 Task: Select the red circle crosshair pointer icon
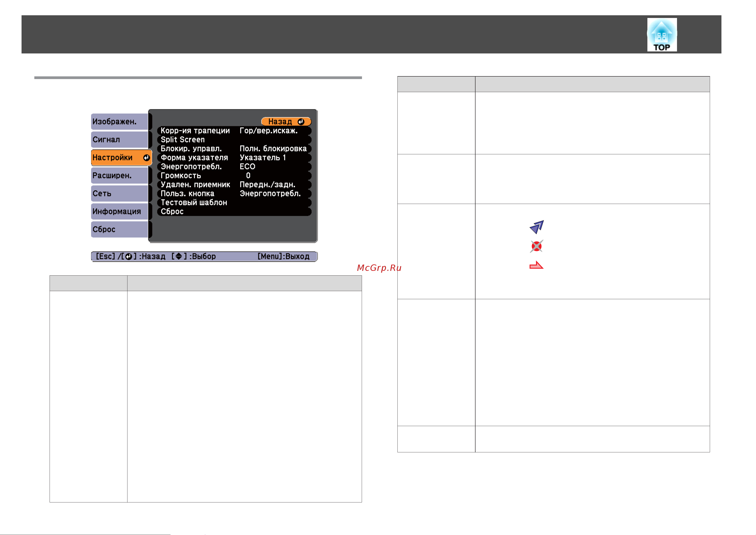point(536,246)
